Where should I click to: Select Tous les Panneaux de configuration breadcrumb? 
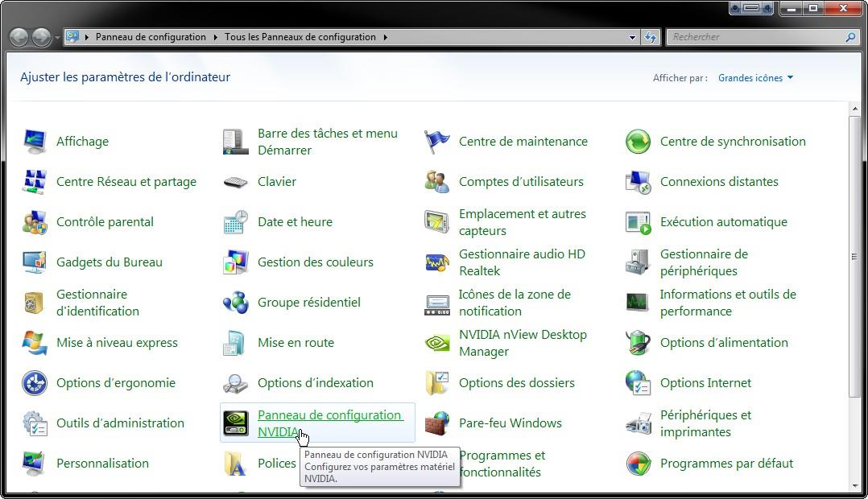[300, 37]
